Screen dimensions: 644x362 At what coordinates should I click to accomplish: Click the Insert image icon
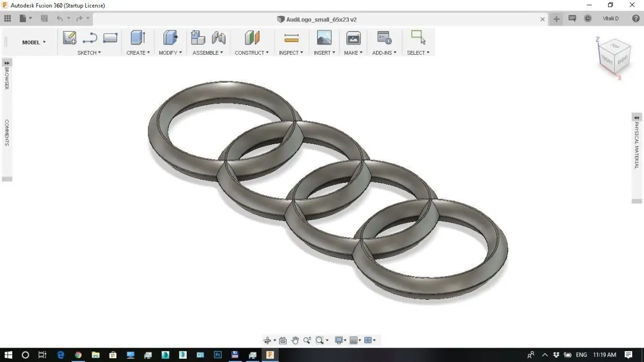point(324,38)
